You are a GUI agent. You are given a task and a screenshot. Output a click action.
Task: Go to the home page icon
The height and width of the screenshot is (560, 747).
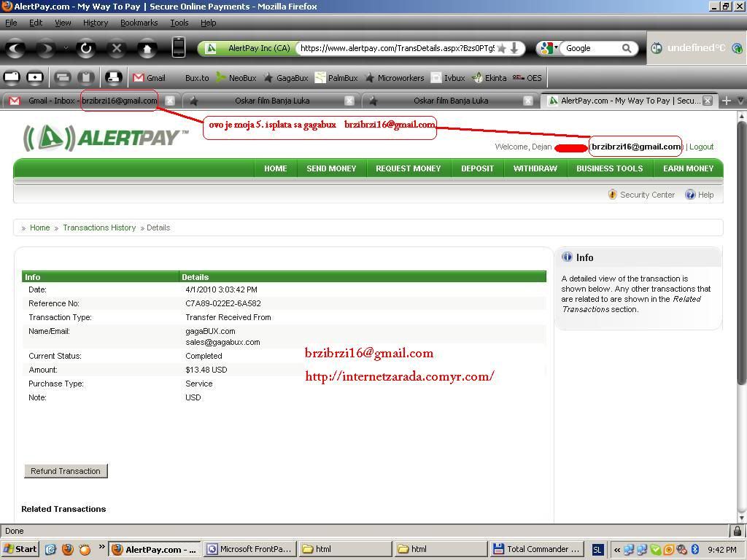coord(147,48)
